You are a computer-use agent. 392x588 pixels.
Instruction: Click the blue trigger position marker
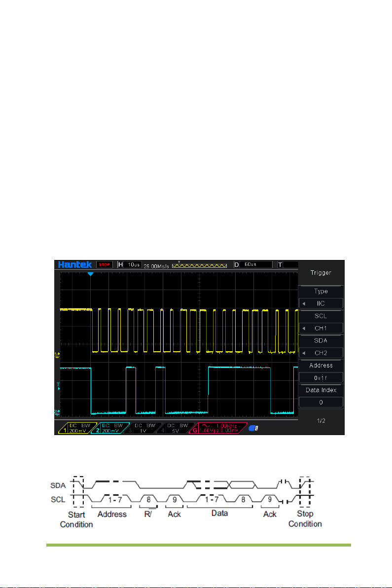(x=90, y=274)
